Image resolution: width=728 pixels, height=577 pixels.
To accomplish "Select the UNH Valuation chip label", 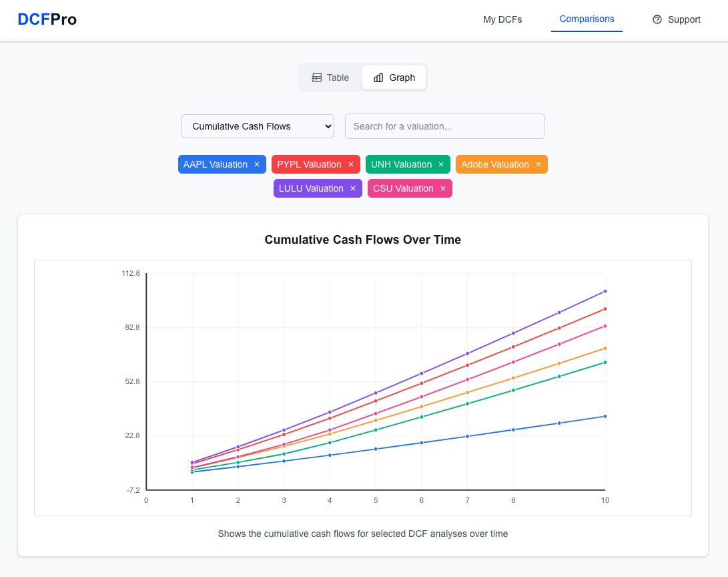I will click(402, 164).
